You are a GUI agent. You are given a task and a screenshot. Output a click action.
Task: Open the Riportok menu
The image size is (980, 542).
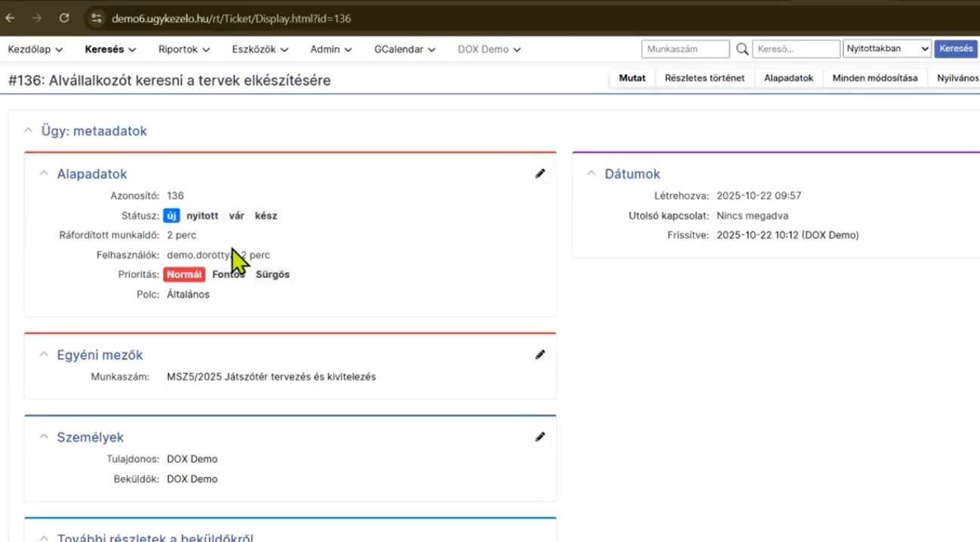tap(184, 49)
